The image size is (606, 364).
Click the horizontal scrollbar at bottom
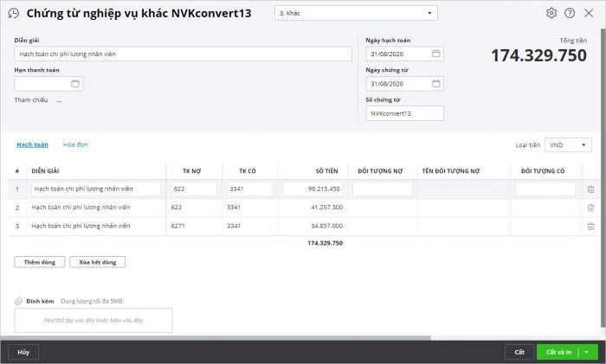(x=216, y=338)
